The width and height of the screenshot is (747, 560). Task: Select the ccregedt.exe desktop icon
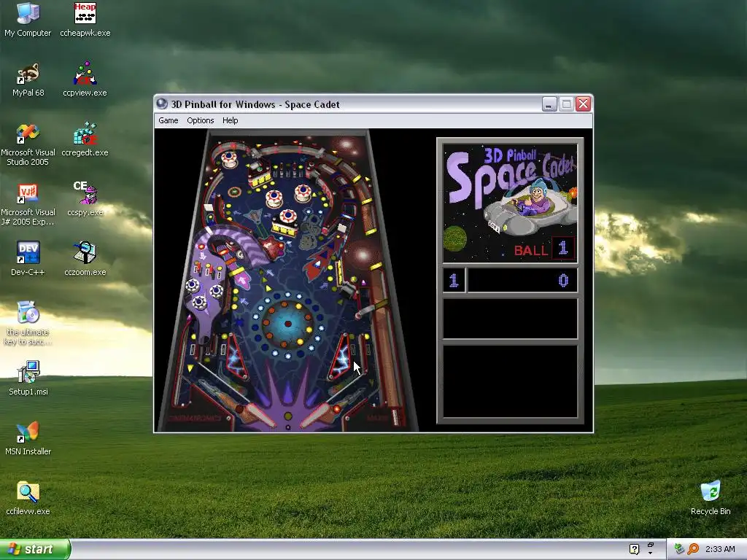point(85,139)
